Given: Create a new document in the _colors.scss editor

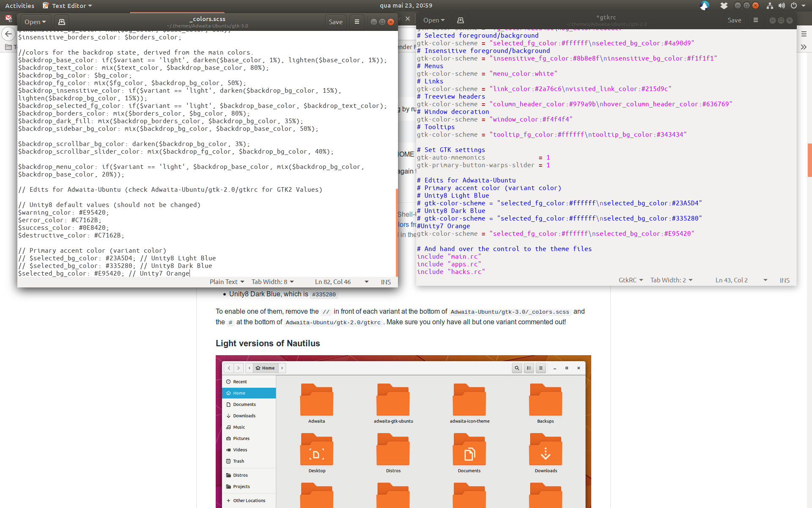Looking at the screenshot, I should pyautogui.click(x=61, y=22).
